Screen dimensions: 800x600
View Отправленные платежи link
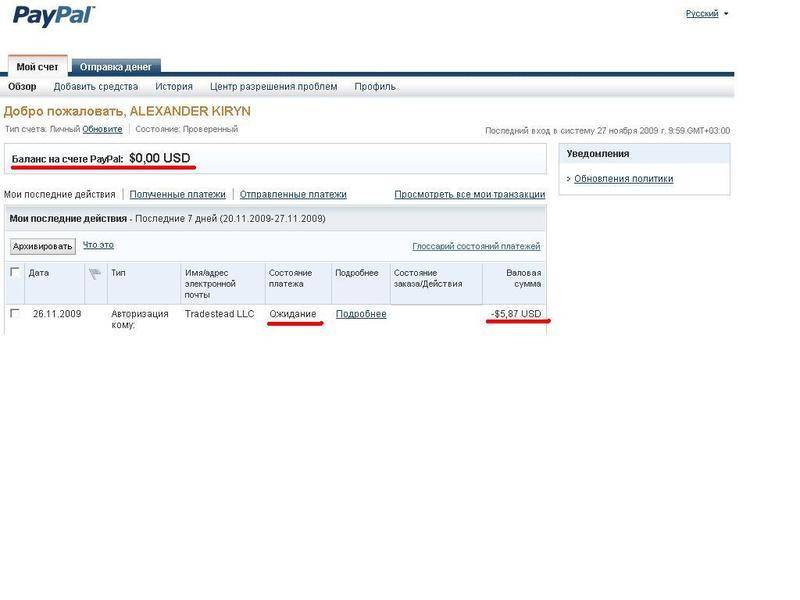pyautogui.click(x=293, y=195)
